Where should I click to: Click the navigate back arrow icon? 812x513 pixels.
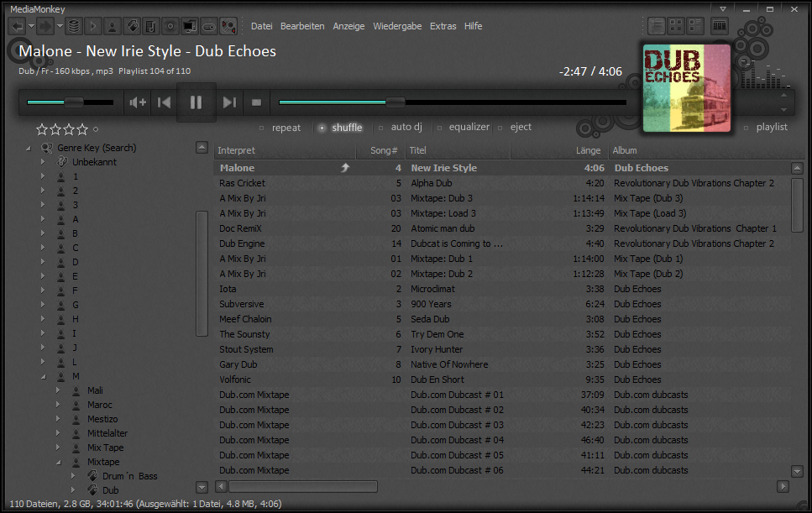click(17, 26)
